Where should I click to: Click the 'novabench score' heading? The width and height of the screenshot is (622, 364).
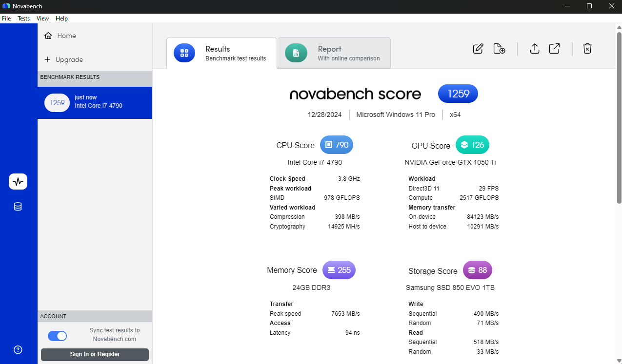[x=356, y=94]
